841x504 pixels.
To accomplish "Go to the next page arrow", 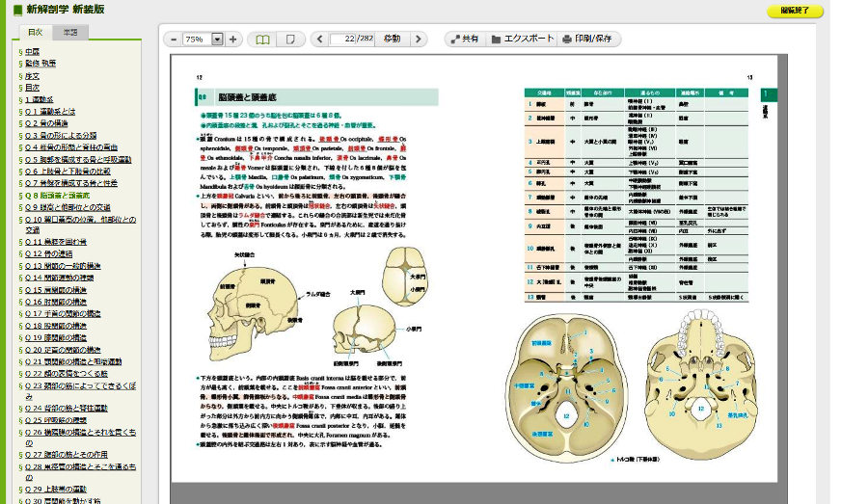I will tap(419, 40).
